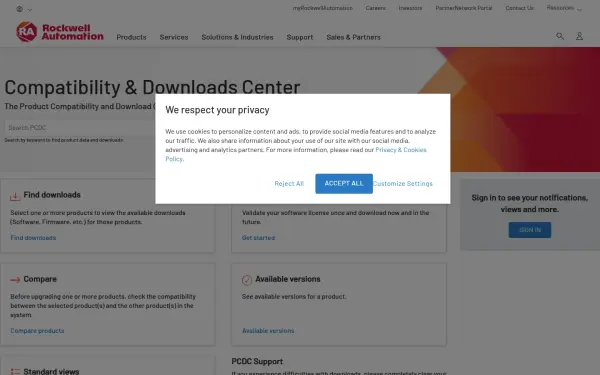
Task: Open the Contact Us link
Action: click(x=519, y=8)
